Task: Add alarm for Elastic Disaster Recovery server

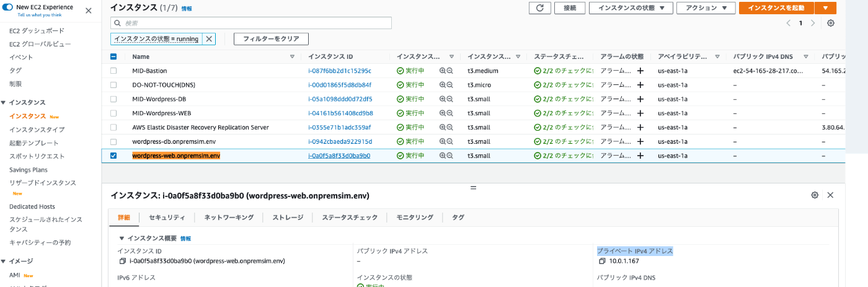Action: (x=640, y=127)
